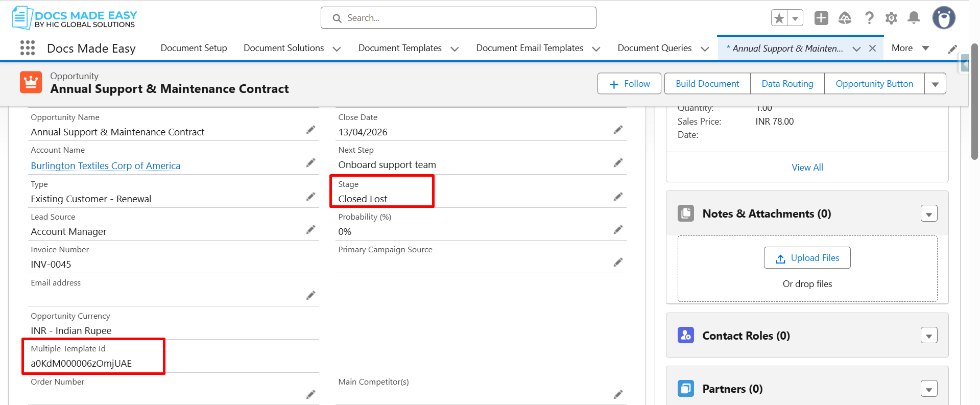Edit the navigation bar pencil icon
This screenshot has width=980, height=405.
pyautogui.click(x=952, y=49)
